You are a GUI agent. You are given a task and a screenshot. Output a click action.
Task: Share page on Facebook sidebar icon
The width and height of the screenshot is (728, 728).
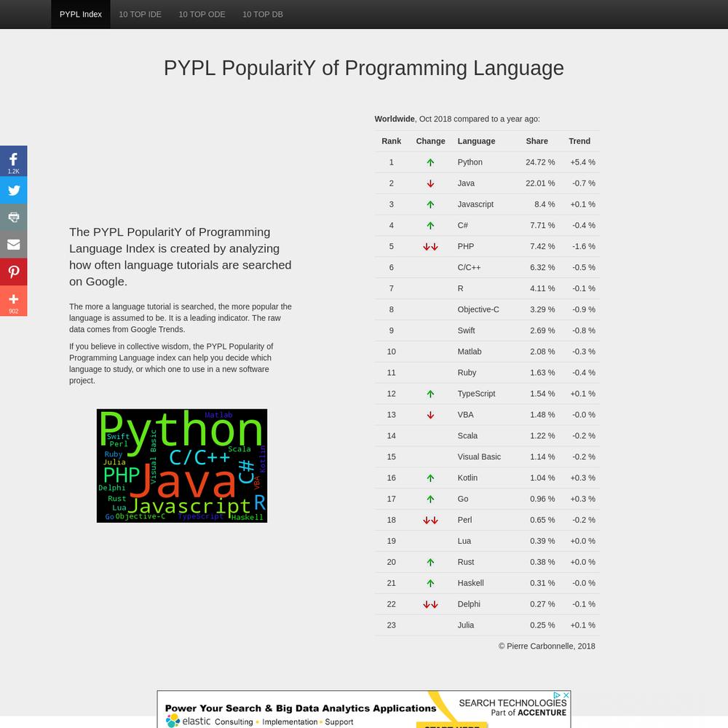point(13,161)
